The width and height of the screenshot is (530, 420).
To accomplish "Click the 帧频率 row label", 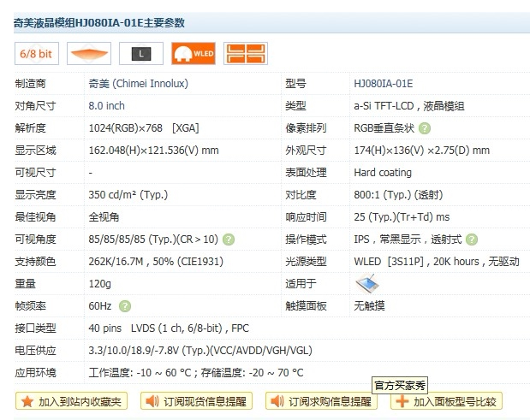I will click(30, 306).
